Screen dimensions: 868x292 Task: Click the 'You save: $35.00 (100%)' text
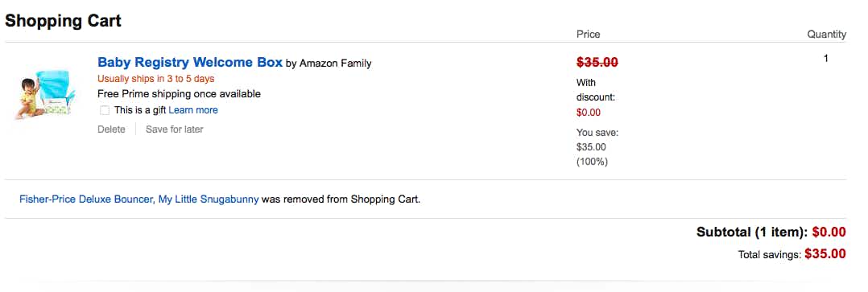tap(597, 147)
